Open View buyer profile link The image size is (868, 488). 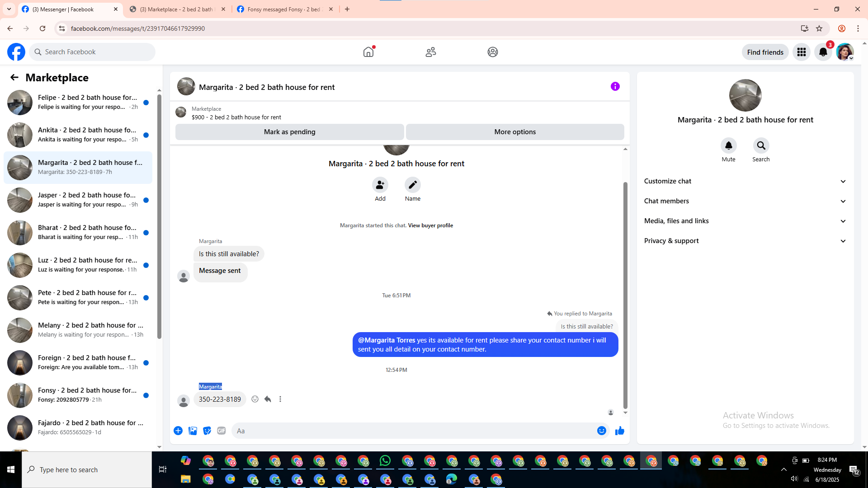click(430, 225)
